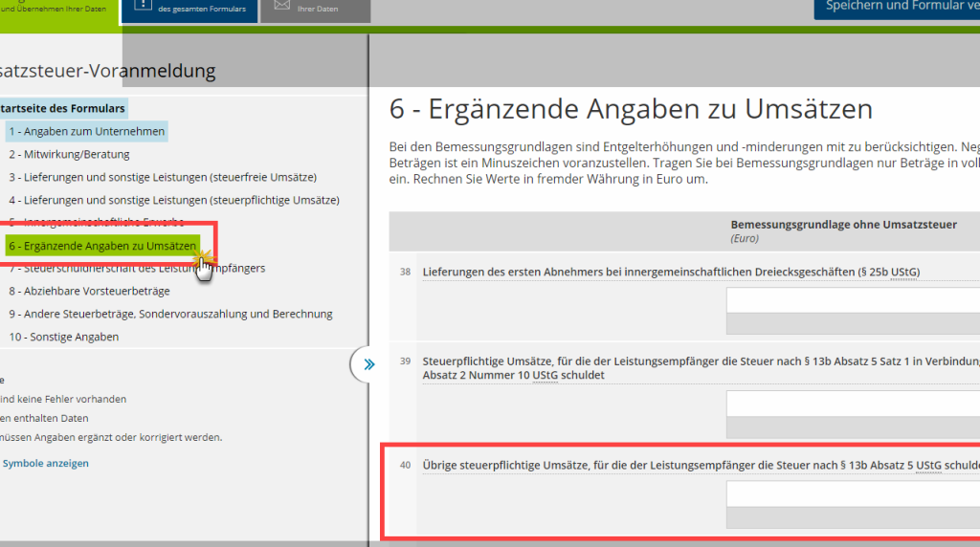Image resolution: width=980 pixels, height=547 pixels.
Task: Open the 'Übernehmen Ihrer Daten' tab
Action: 57,10
